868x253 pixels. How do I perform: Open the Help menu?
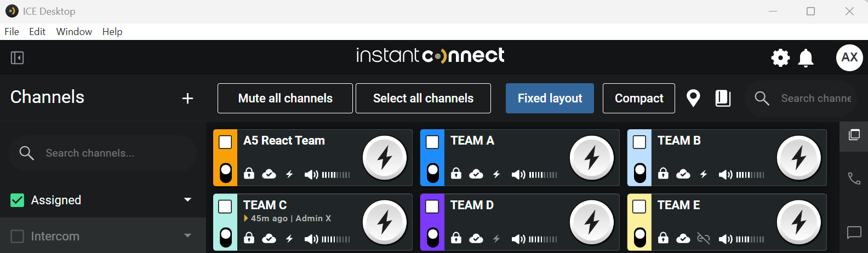(112, 32)
